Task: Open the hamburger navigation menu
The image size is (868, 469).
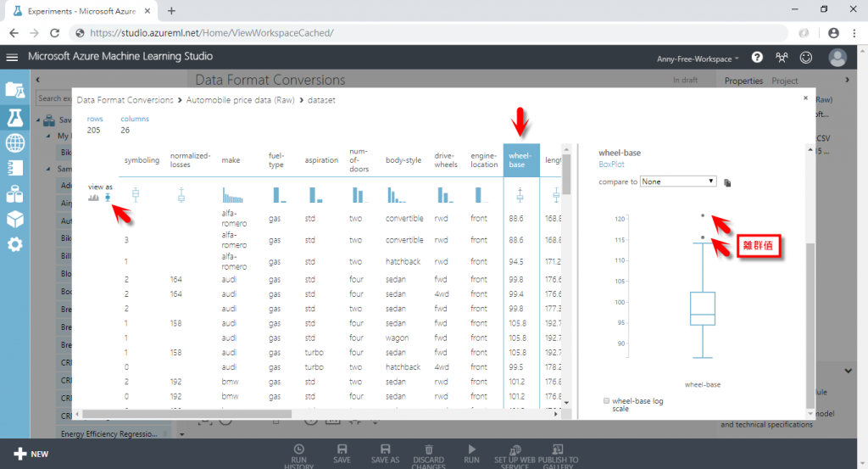Action: (x=12, y=57)
